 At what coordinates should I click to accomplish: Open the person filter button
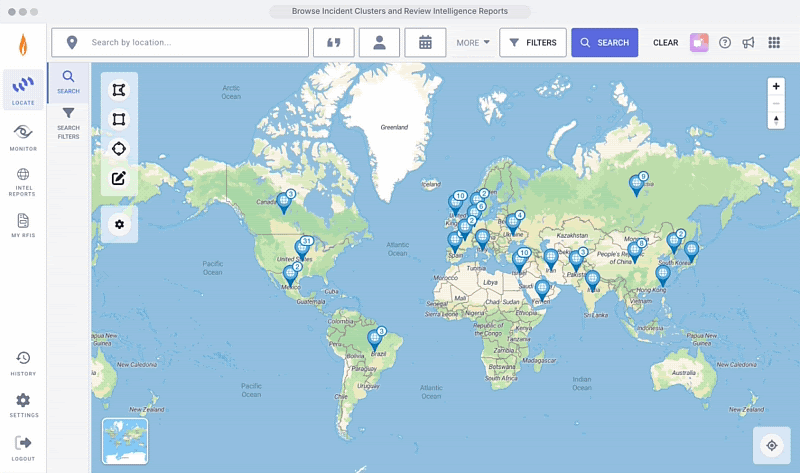[x=379, y=43]
